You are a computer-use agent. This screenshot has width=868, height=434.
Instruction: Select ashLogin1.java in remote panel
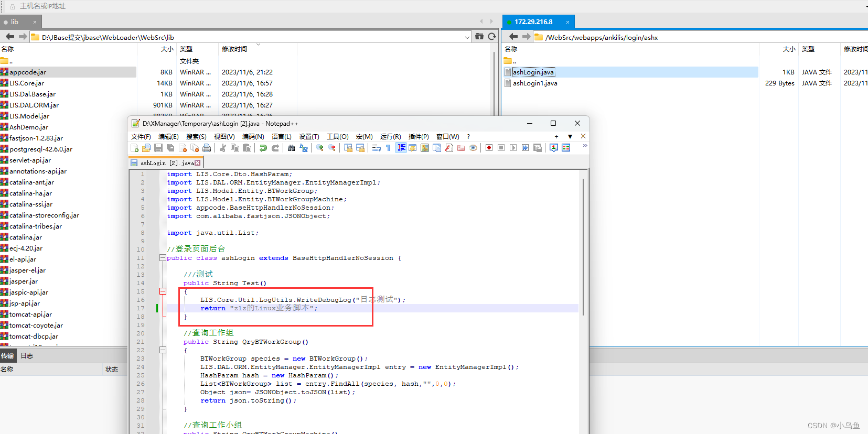click(535, 83)
